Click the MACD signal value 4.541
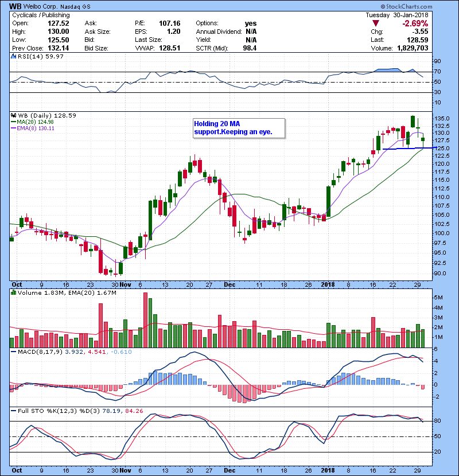 tap(96, 352)
